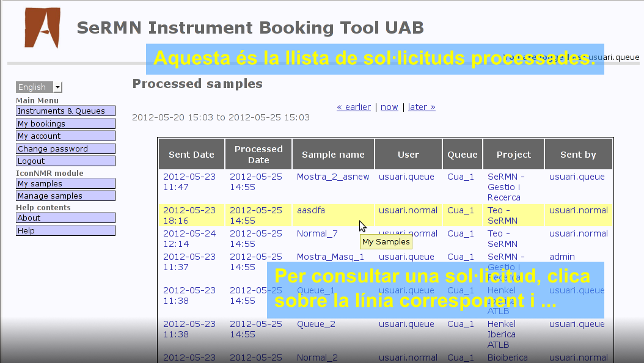This screenshot has width=644, height=363.
Task: Click processed date in aasdfa row
Action: coord(256,216)
